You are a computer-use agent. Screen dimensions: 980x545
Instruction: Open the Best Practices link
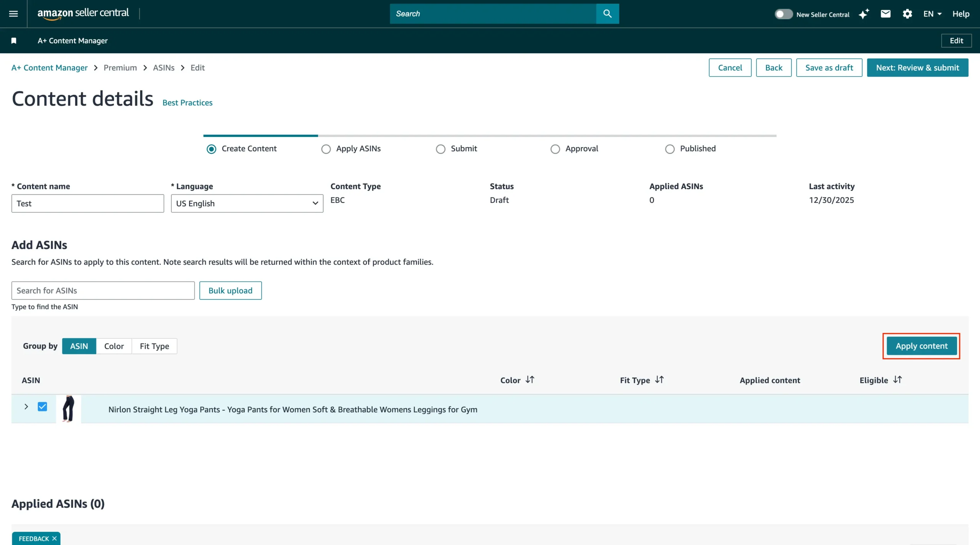[187, 103]
